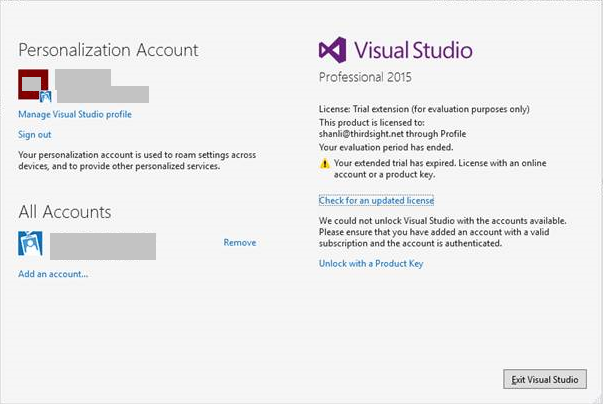Image resolution: width=603 pixels, height=404 pixels.
Task: Select the redacted account entry under All Accounts
Action: pos(103,246)
